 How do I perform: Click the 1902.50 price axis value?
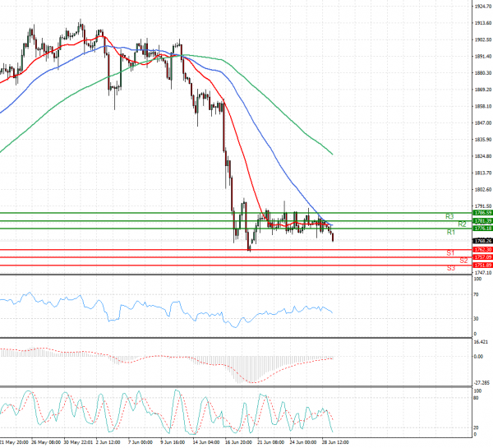point(483,39)
